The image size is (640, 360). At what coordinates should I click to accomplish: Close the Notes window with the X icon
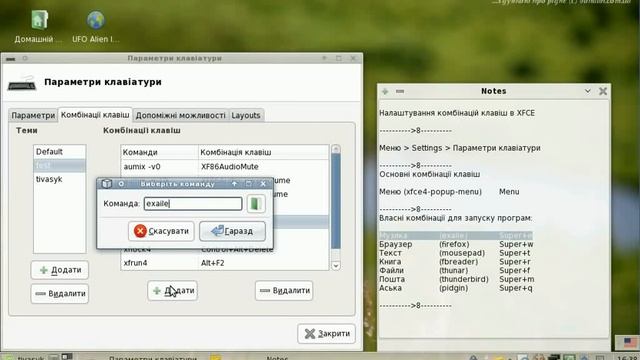[x=603, y=91]
